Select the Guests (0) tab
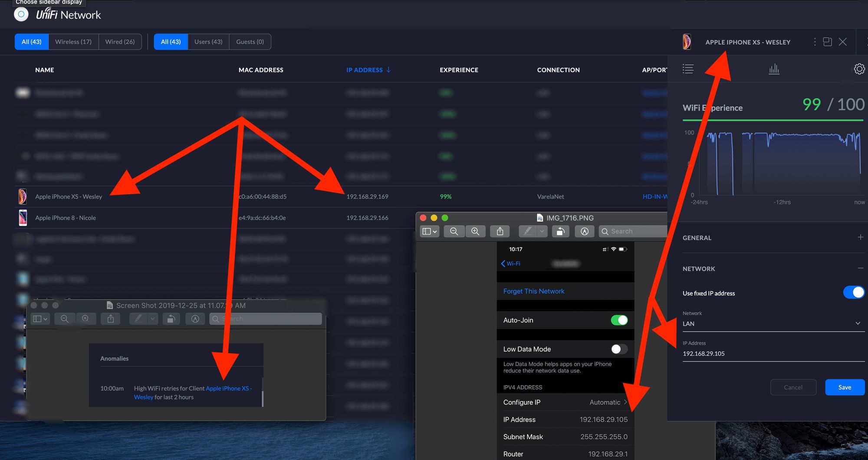Image resolution: width=868 pixels, height=460 pixels. click(x=250, y=42)
